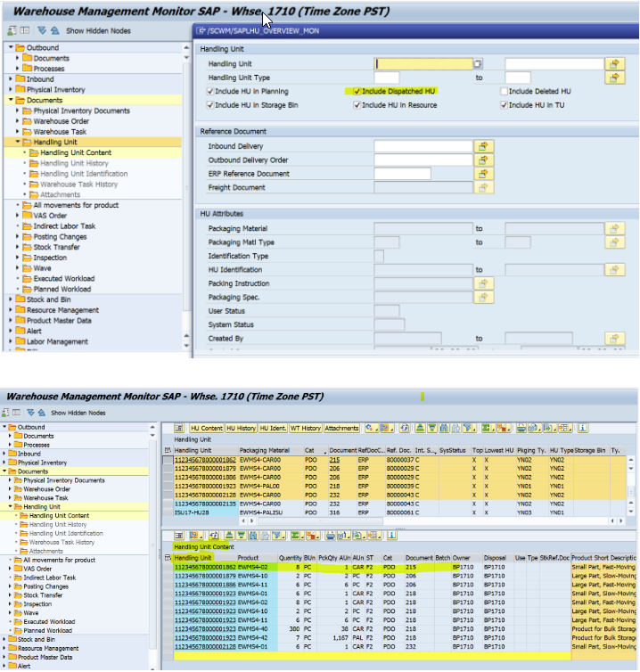Click the HU Ident. button
The image size is (640, 672).
(273, 428)
